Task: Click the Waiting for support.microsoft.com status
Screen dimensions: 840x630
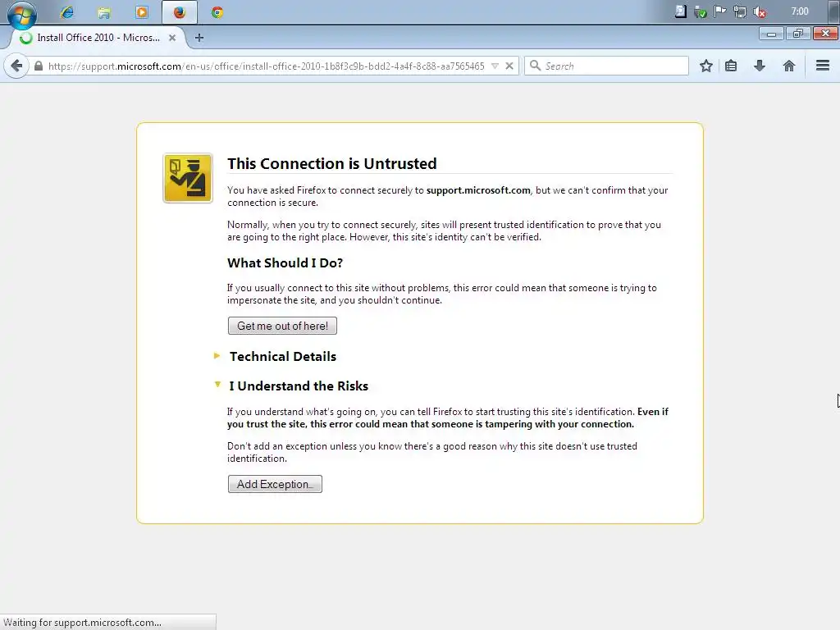Action: (x=83, y=623)
